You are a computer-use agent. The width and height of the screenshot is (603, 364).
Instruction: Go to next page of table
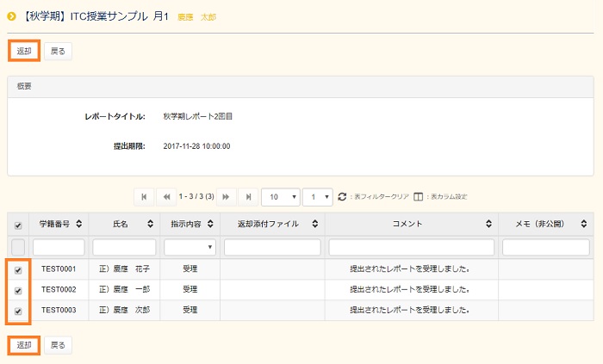point(227,196)
